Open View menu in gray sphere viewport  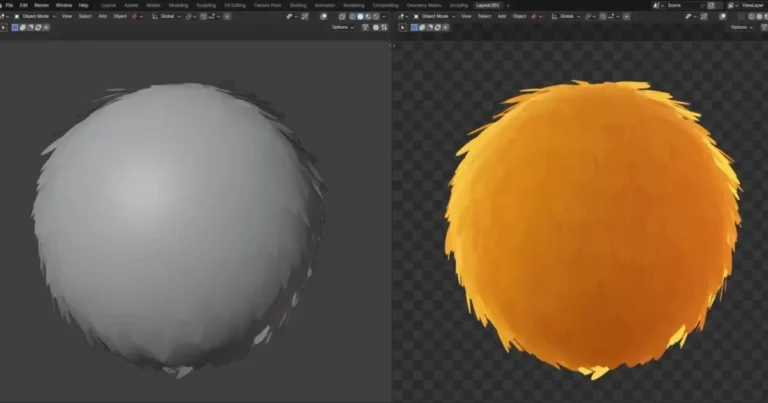click(x=67, y=16)
